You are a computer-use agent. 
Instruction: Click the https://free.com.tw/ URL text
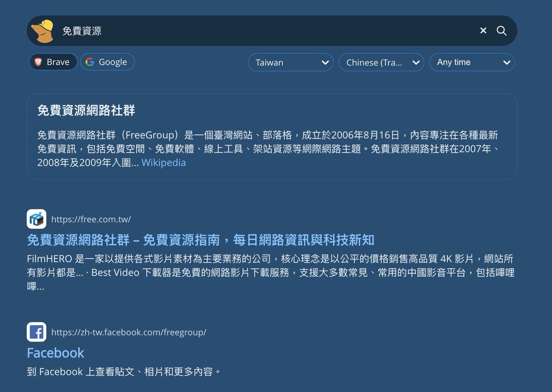pos(91,219)
